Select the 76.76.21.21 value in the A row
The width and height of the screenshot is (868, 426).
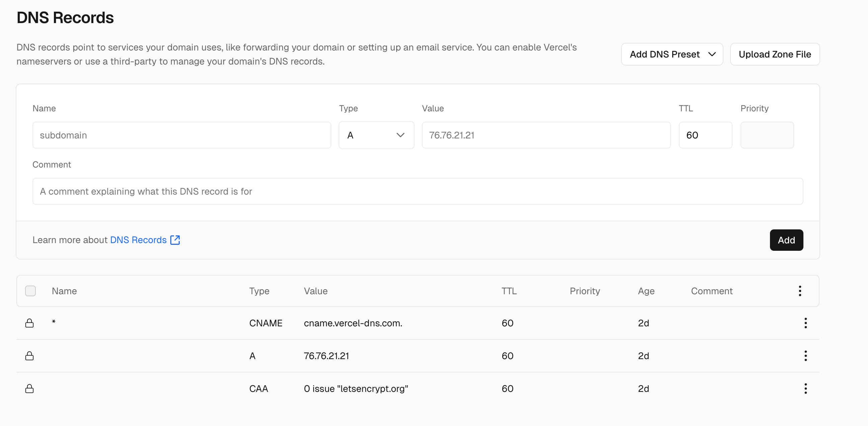(326, 356)
